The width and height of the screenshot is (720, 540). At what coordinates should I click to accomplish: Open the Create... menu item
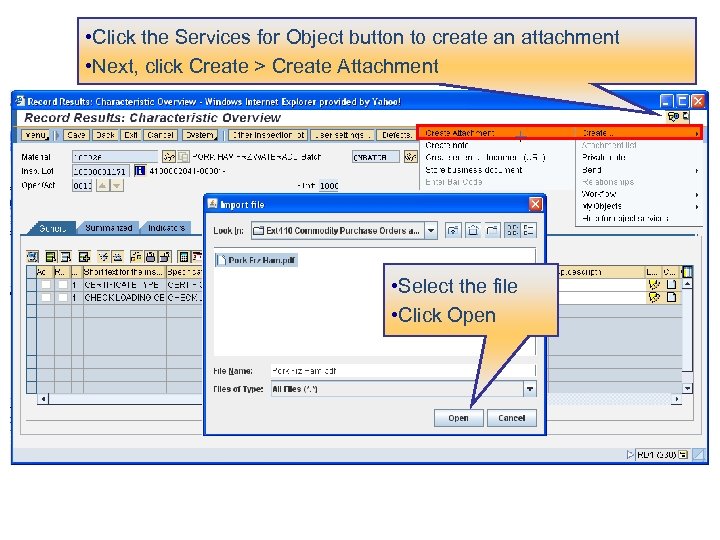coord(639,133)
